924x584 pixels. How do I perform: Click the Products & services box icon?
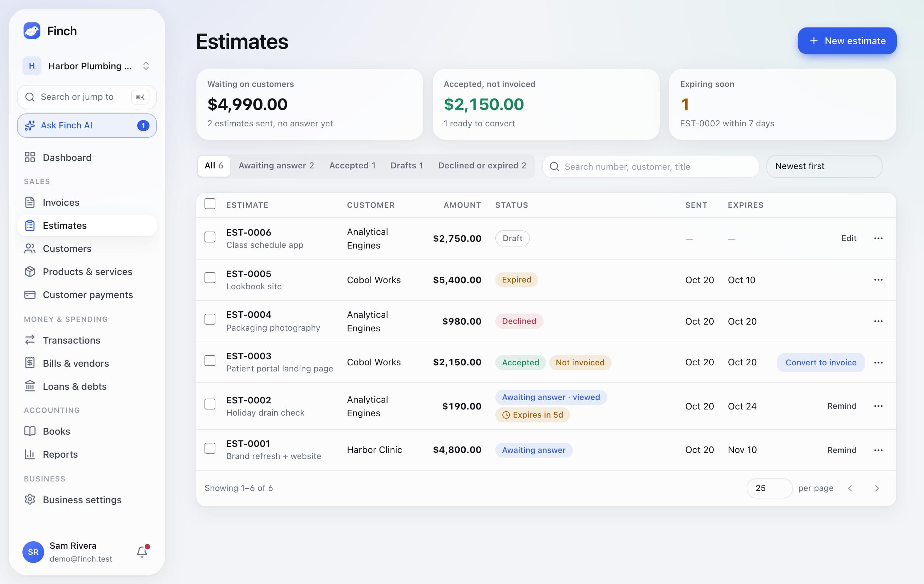[30, 272]
